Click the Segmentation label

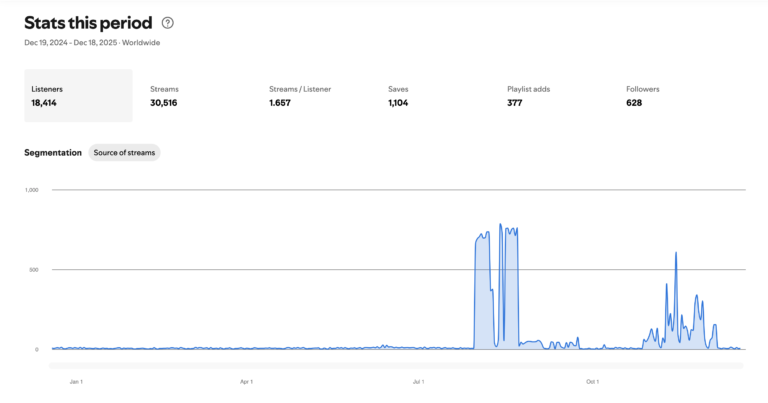[x=53, y=153]
